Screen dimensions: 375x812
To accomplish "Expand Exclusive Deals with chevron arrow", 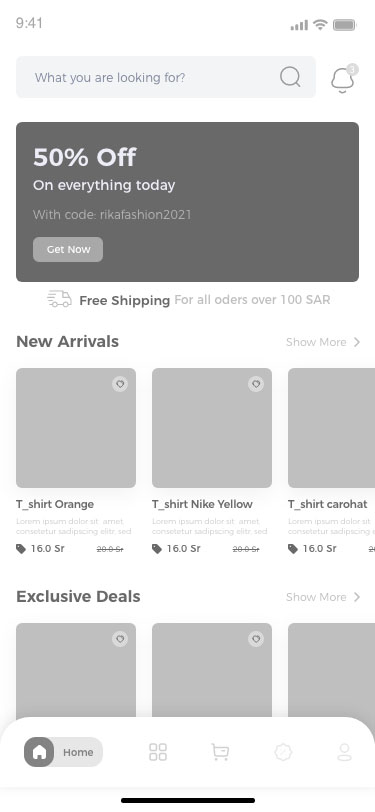I will click(356, 597).
